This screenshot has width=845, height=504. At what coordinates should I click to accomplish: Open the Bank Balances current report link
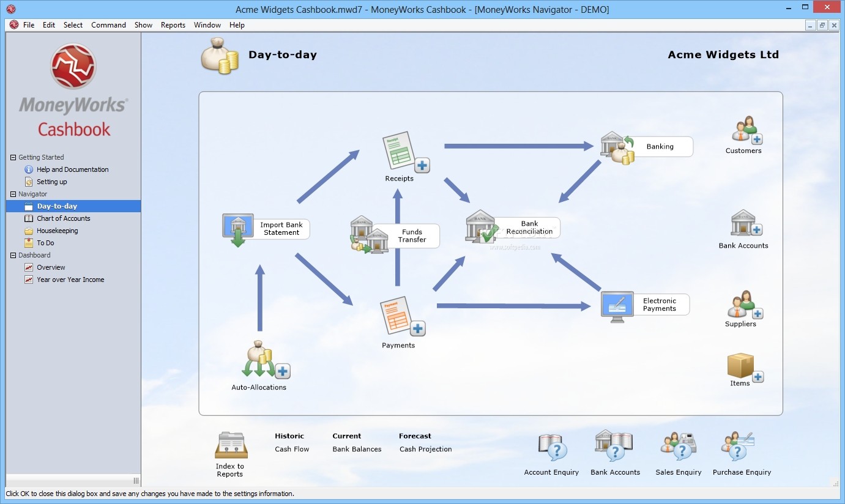(x=357, y=449)
